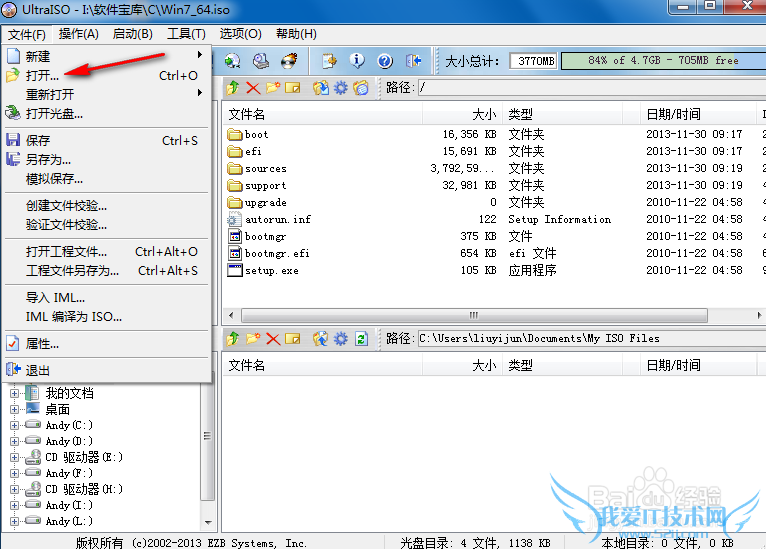This screenshot has width=766, height=549.
Task: Click the ISO pane scrollbar right arrow
Action: pos(759,315)
